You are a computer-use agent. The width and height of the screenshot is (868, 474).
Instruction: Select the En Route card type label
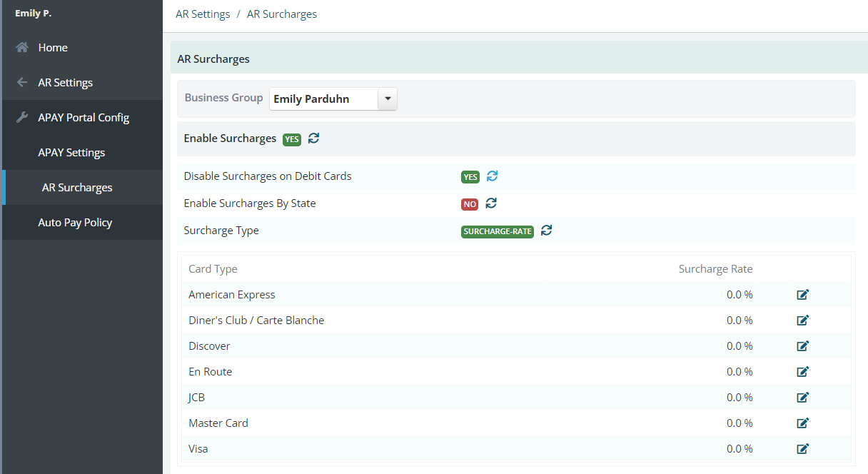pos(211,372)
